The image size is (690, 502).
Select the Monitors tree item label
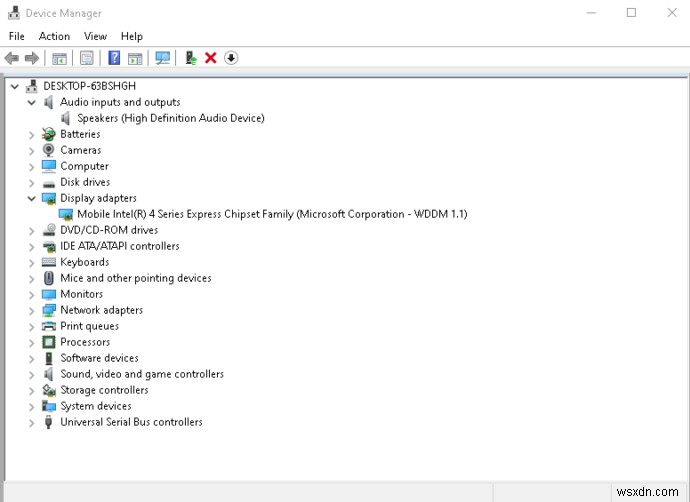coord(81,294)
